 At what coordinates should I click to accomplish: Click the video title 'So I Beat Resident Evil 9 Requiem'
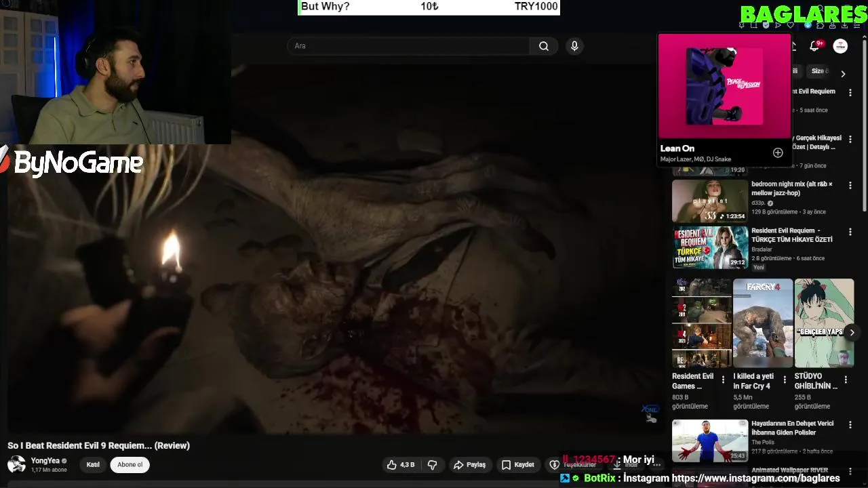(x=98, y=445)
